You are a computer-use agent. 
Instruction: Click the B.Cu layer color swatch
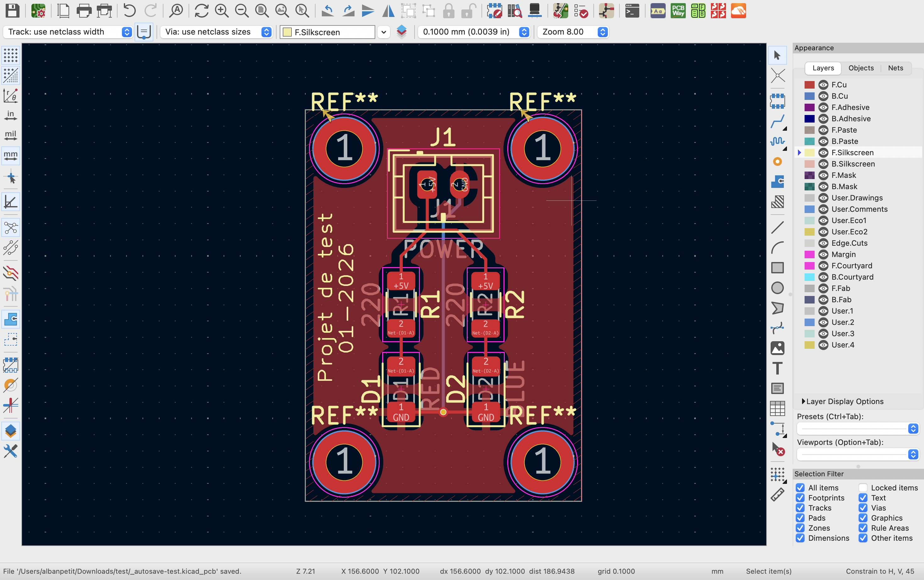[809, 96]
